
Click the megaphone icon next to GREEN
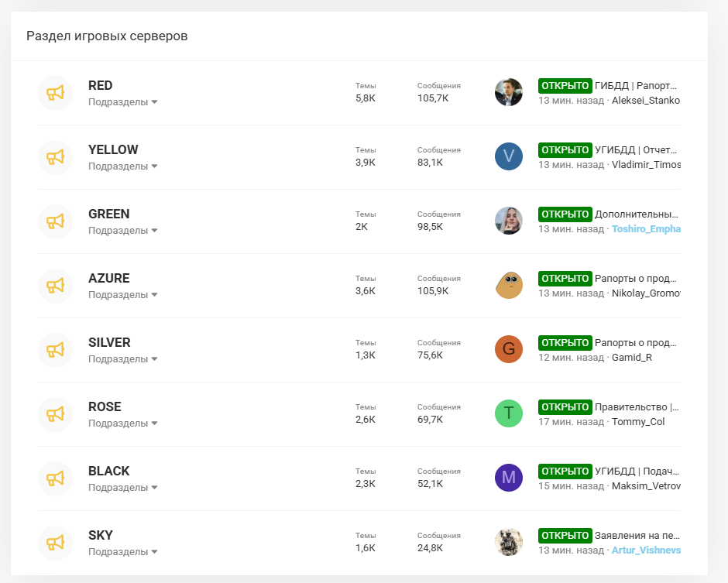pos(55,221)
